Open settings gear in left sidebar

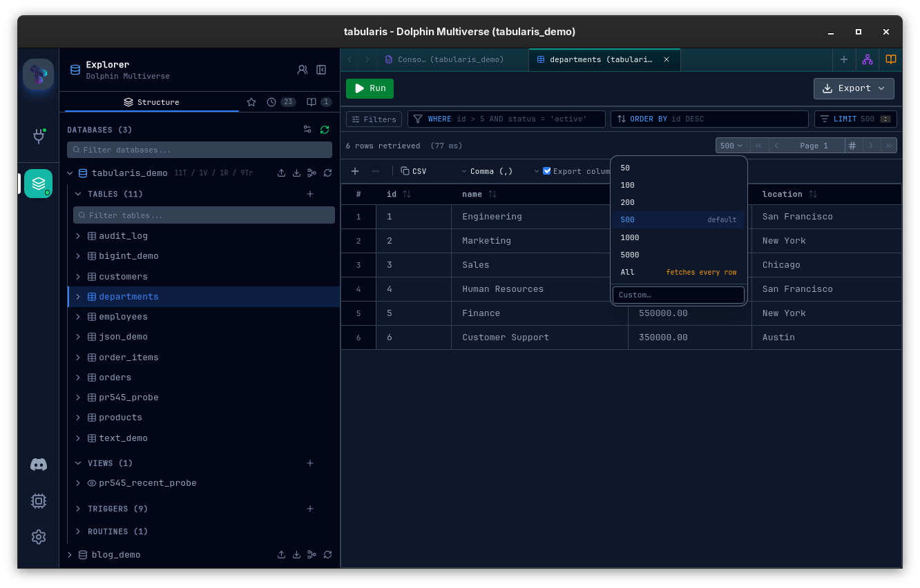[x=39, y=537]
